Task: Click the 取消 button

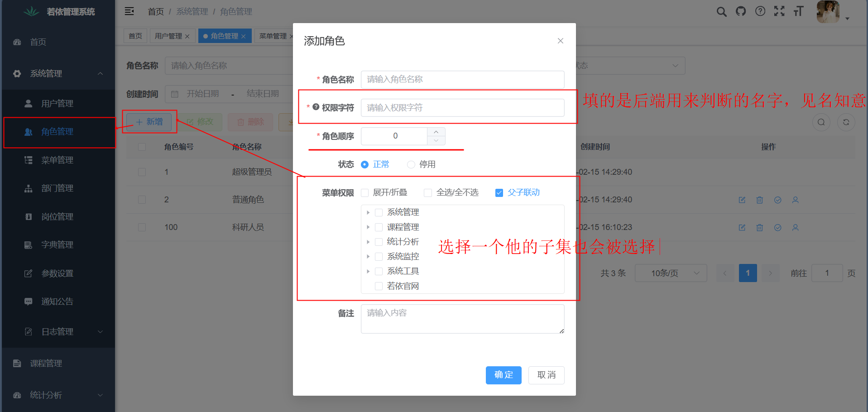Action: click(546, 375)
